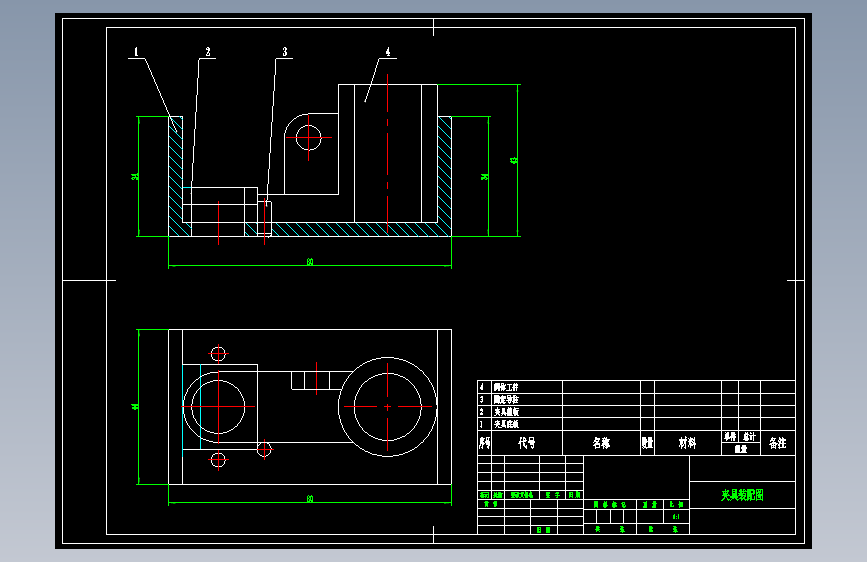The image size is (867, 562).
Task: Click the 名称 column header
Action: pyautogui.click(x=601, y=443)
